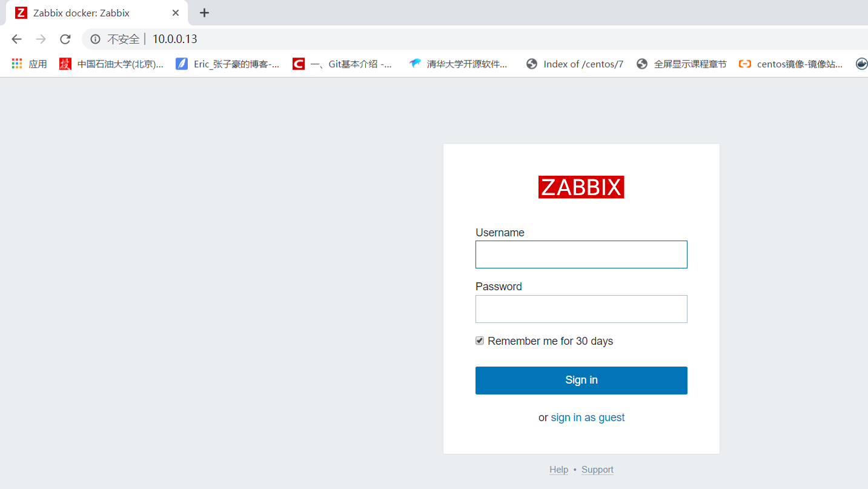Open the Eric_张子豪的博客 bookmark
The width and height of the screenshot is (868, 489).
pos(228,64)
